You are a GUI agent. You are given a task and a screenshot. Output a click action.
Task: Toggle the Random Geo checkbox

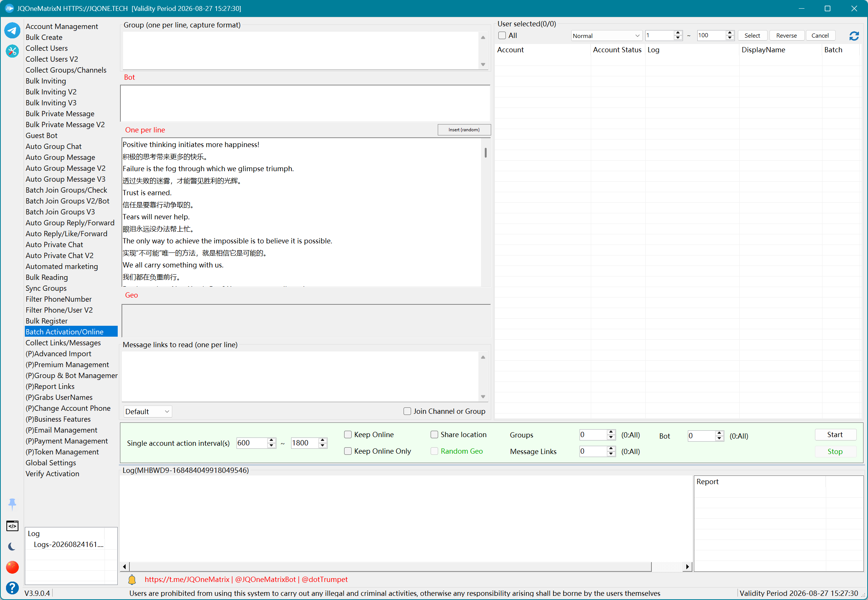434,451
